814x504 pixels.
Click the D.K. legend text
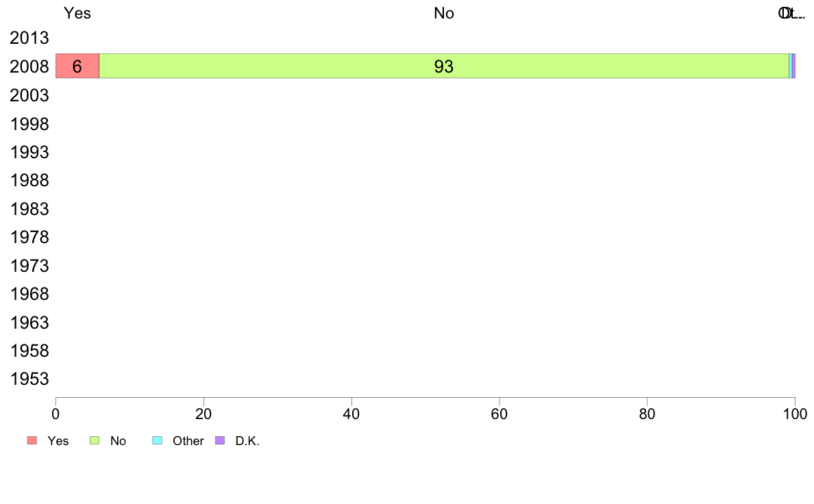click(x=247, y=441)
